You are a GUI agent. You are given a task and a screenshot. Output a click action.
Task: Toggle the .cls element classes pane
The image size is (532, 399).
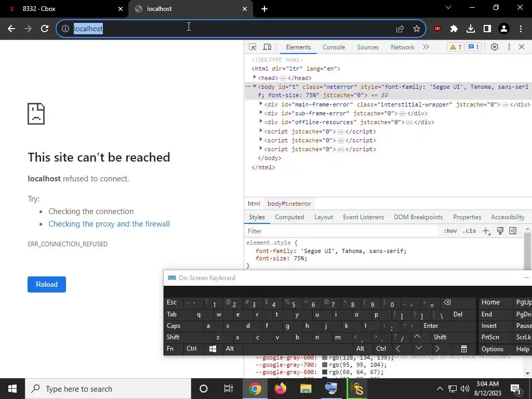469,231
